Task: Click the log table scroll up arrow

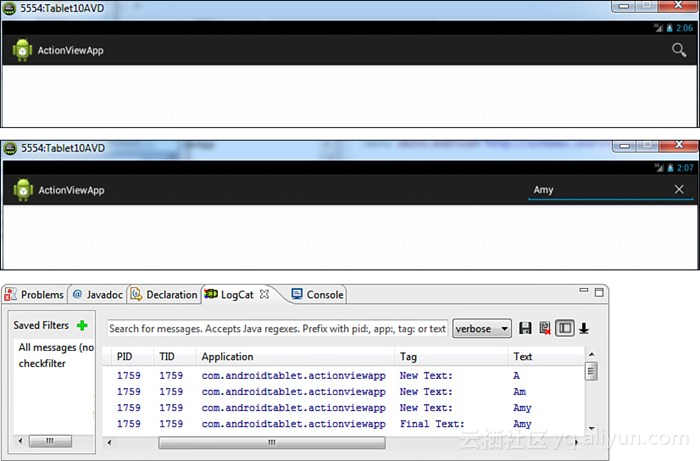Action: (x=592, y=354)
